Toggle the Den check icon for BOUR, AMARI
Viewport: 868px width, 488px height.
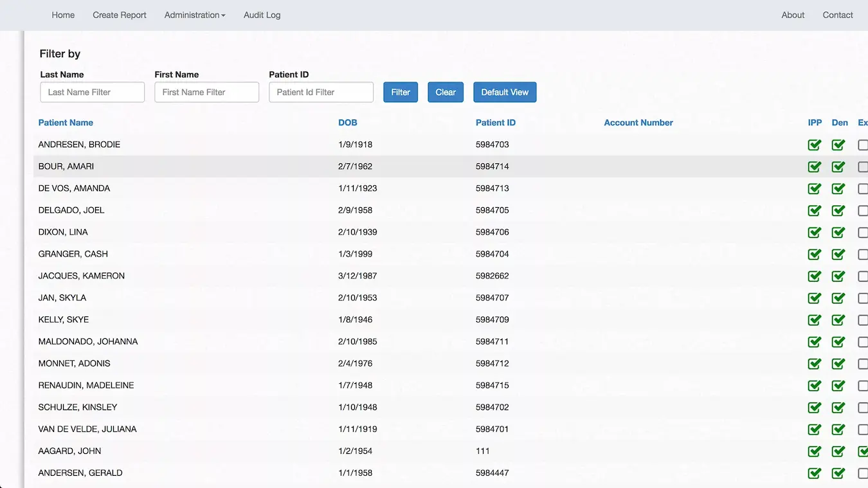tap(838, 167)
